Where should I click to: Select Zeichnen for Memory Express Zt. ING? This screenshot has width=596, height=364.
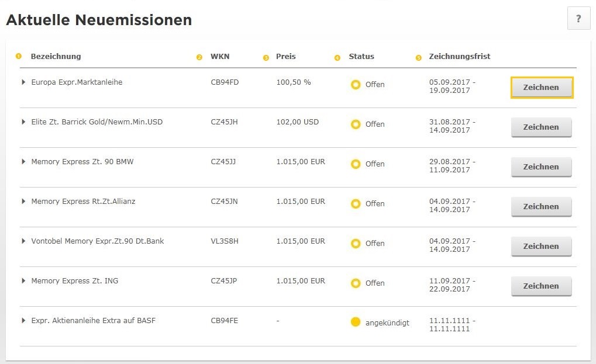(541, 286)
